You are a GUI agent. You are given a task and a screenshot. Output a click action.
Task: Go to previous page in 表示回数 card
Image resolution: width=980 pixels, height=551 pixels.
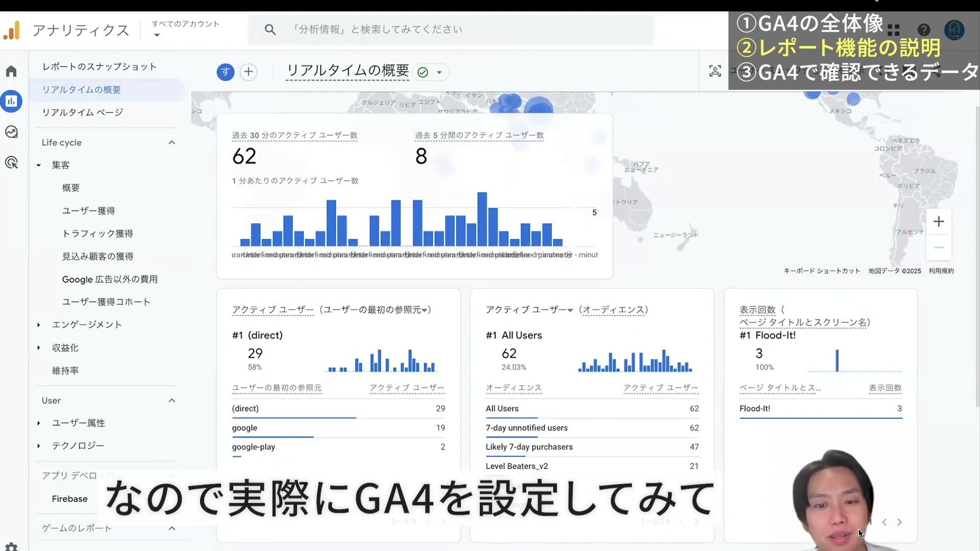(x=884, y=522)
